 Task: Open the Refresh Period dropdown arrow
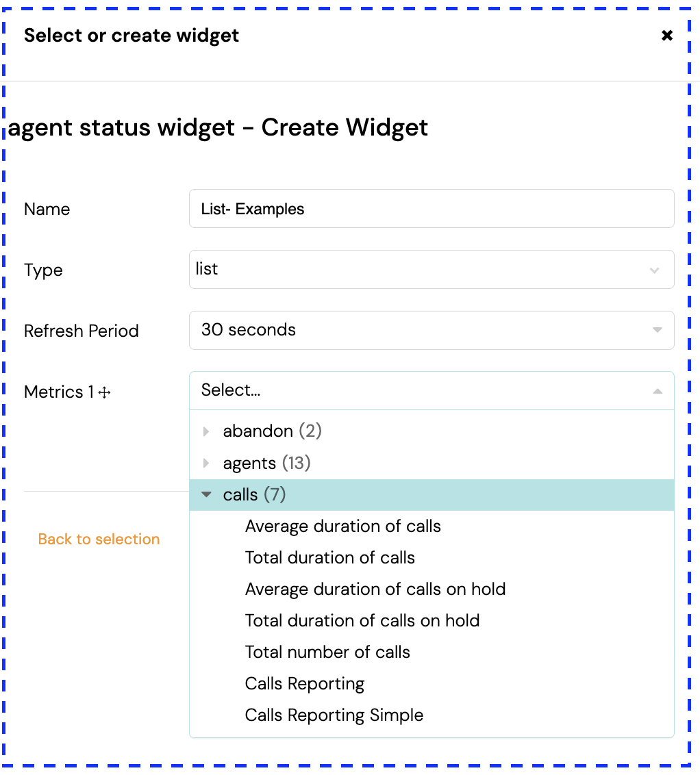point(657,330)
